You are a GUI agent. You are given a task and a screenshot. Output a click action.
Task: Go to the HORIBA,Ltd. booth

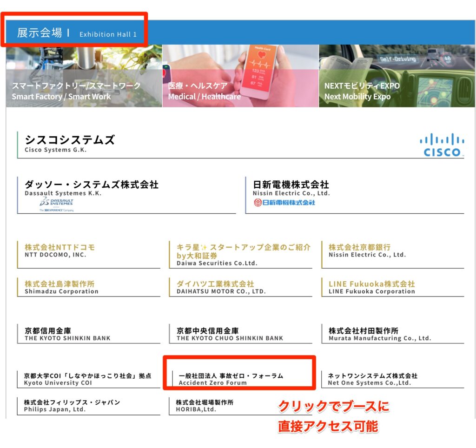205,405
